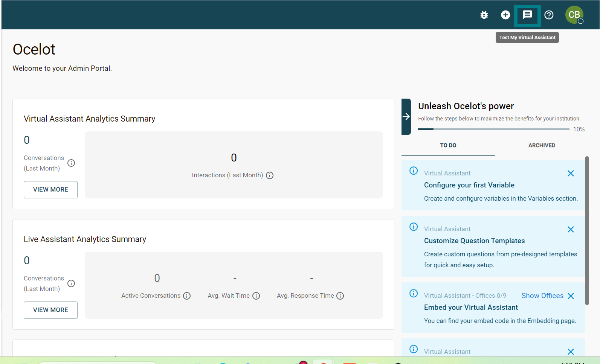Info icon next to Live Assistant Conversations (Last Month)

pos(71,283)
